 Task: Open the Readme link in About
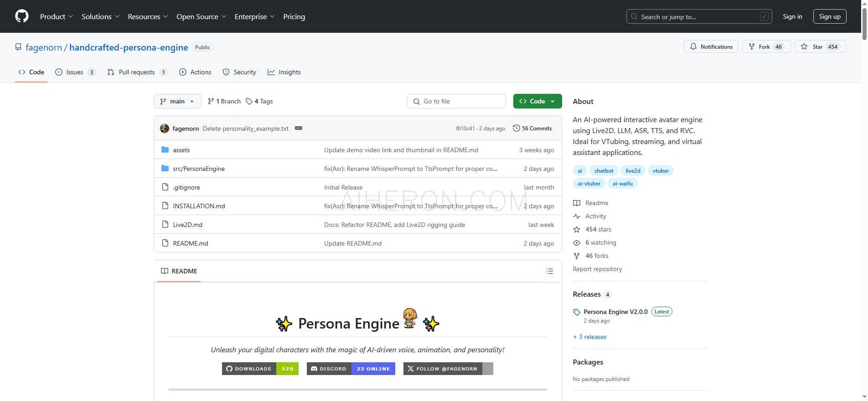click(591, 203)
